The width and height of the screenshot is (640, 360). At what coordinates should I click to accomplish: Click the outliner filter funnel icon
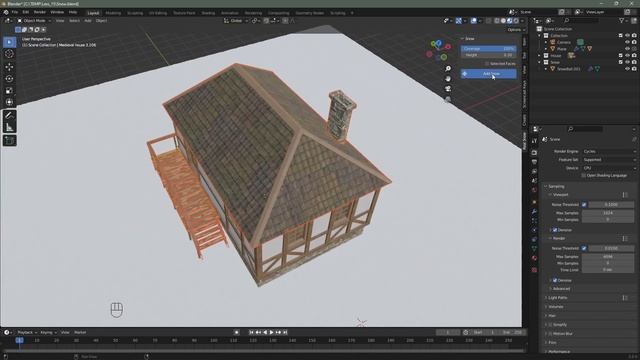coord(621,20)
